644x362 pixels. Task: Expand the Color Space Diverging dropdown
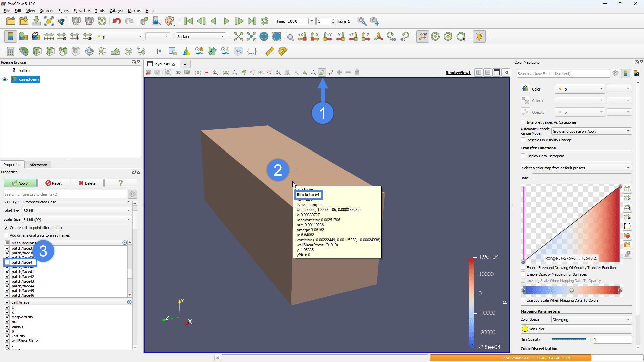591,320
